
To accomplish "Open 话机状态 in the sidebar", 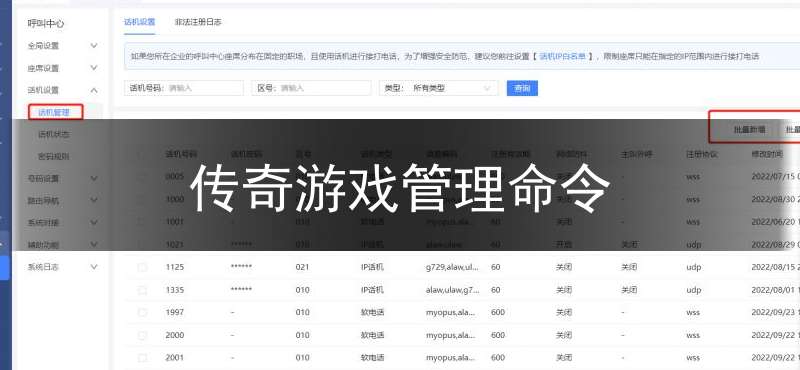I will coord(54,134).
